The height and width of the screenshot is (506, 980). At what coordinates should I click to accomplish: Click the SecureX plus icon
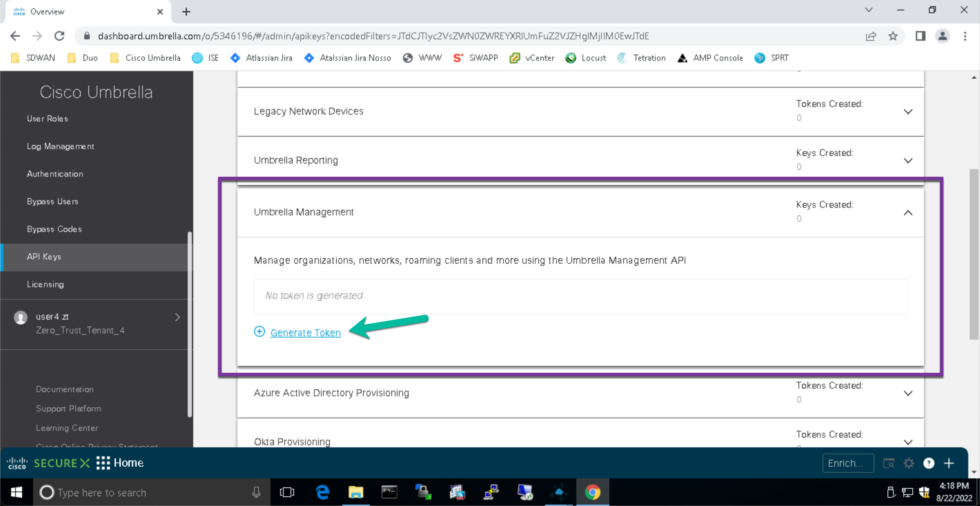point(949,463)
